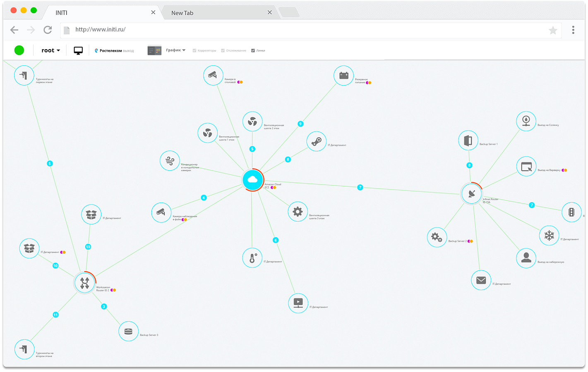Reload the page with refresh button

(x=48, y=30)
